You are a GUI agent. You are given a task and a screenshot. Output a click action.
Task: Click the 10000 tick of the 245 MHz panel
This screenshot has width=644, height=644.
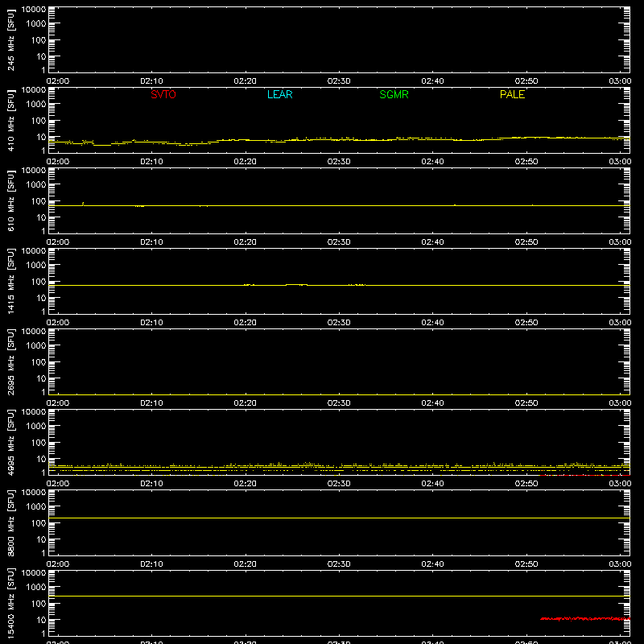tap(34, 10)
